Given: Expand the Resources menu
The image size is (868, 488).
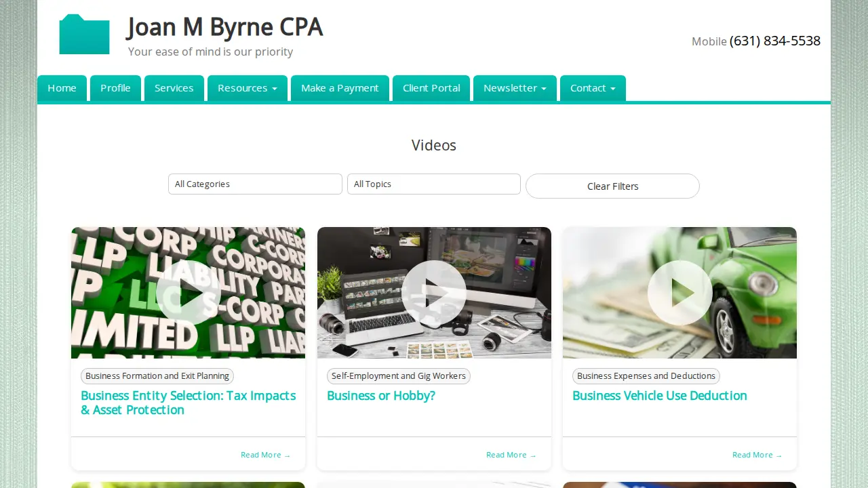Looking at the screenshot, I should click(248, 88).
